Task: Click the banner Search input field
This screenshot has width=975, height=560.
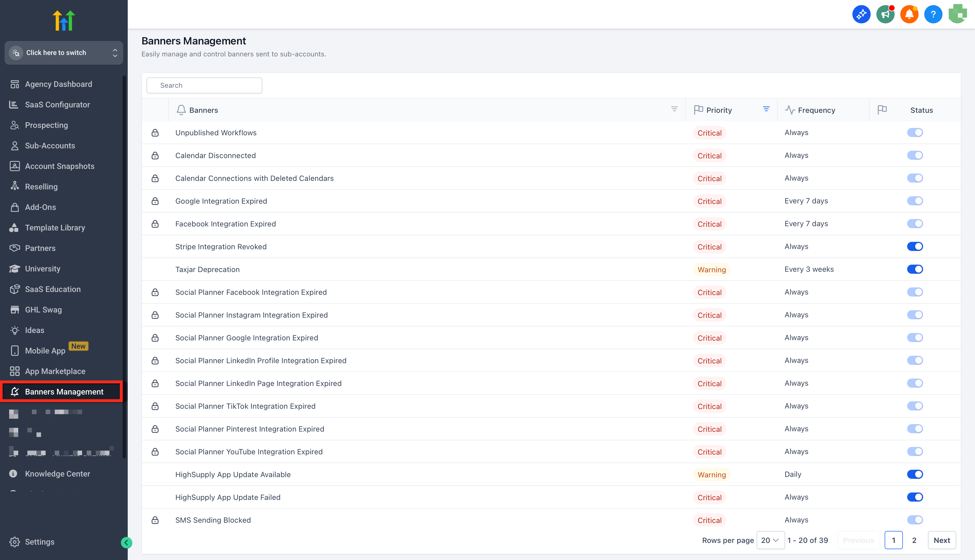Action: tap(204, 85)
